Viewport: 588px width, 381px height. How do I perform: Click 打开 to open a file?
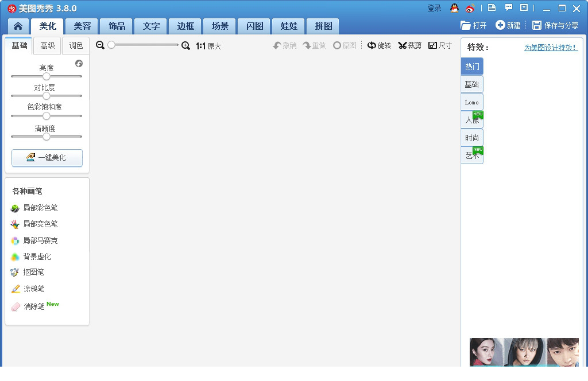click(x=474, y=25)
